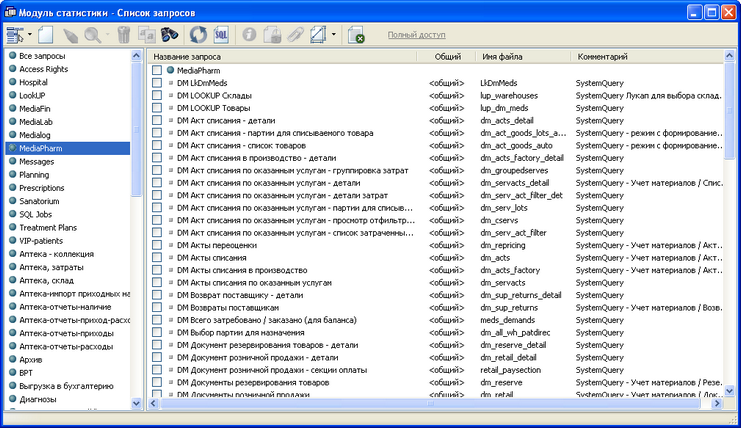Sort by the 'Название запроса' column header
The image size is (741, 428).
(x=283, y=57)
